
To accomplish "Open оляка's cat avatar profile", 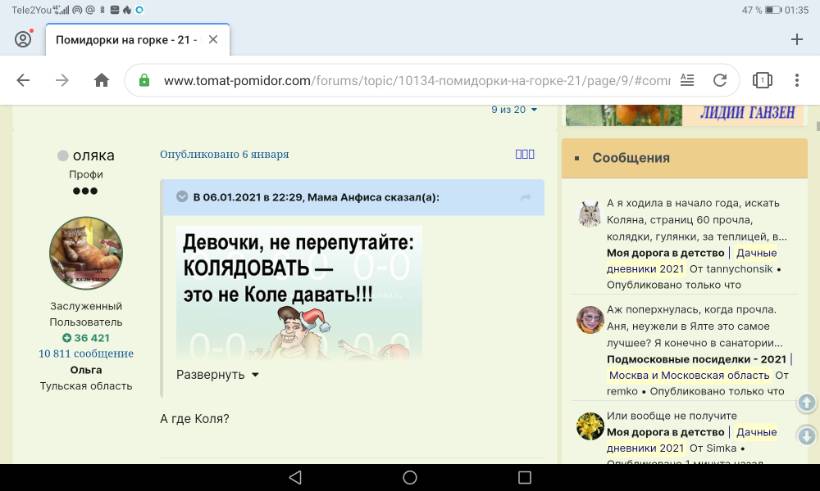I will pyautogui.click(x=86, y=253).
